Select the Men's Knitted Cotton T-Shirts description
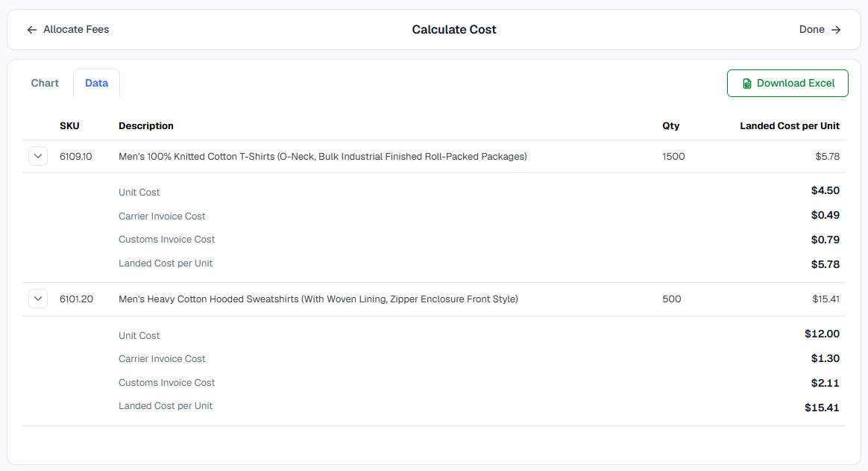The image size is (868, 471). coord(323,157)
